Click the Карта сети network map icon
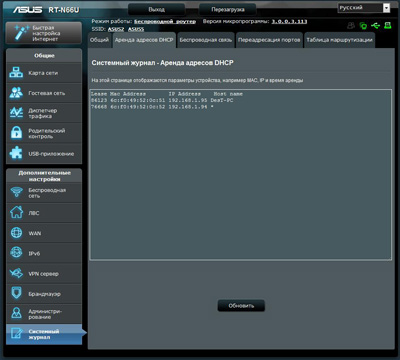Screen dimensions: 400x360 point(16,73)
